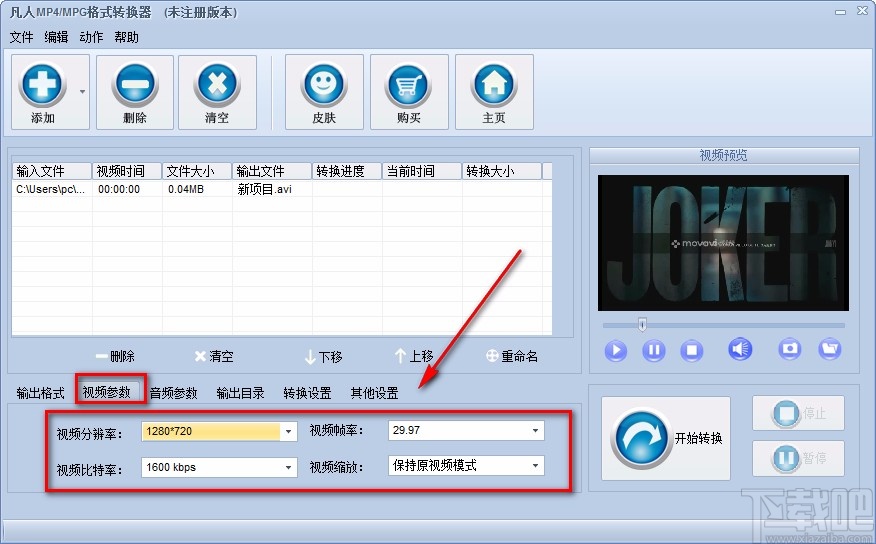Mute the preview with speaker icon
The width and height of the screenshot is (876, 544).
coord(740,350)
